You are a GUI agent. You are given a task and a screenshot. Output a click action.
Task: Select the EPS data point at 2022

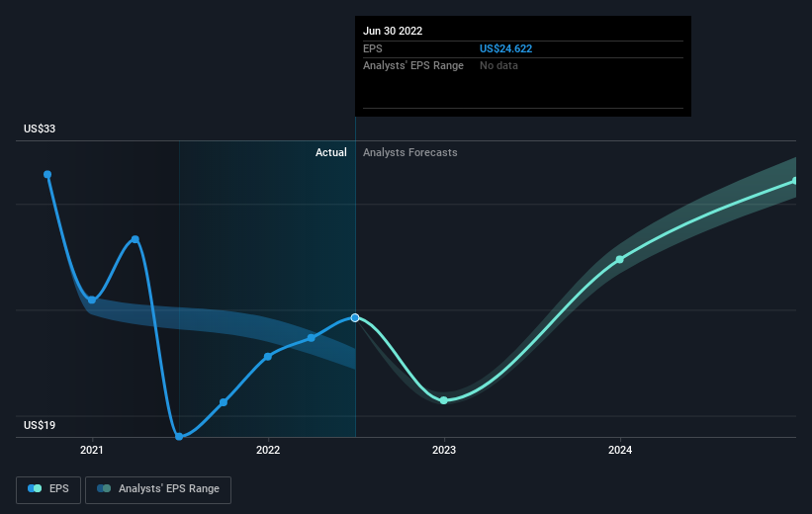(x=268, y=357)
